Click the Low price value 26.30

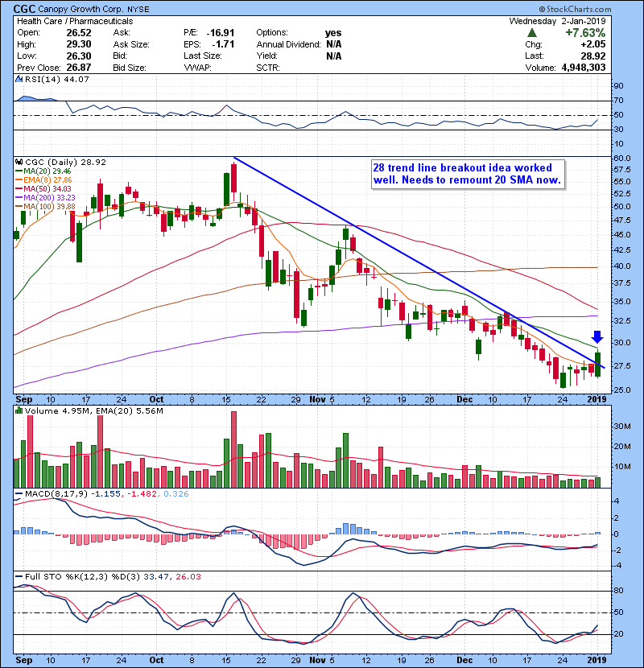click(79, 56)
